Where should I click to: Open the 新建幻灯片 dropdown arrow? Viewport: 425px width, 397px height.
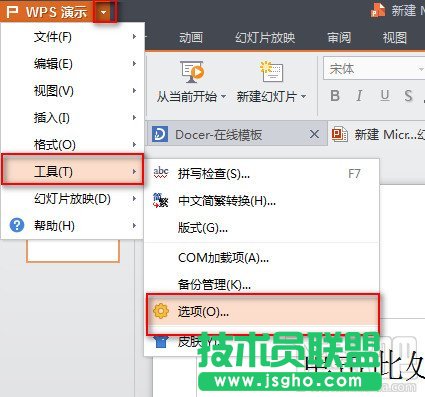[303, 97]
